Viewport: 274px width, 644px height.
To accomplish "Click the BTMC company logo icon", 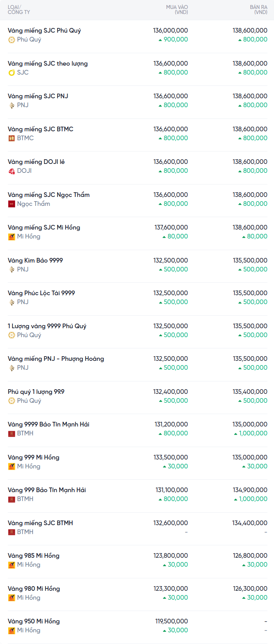I will 12,138.
